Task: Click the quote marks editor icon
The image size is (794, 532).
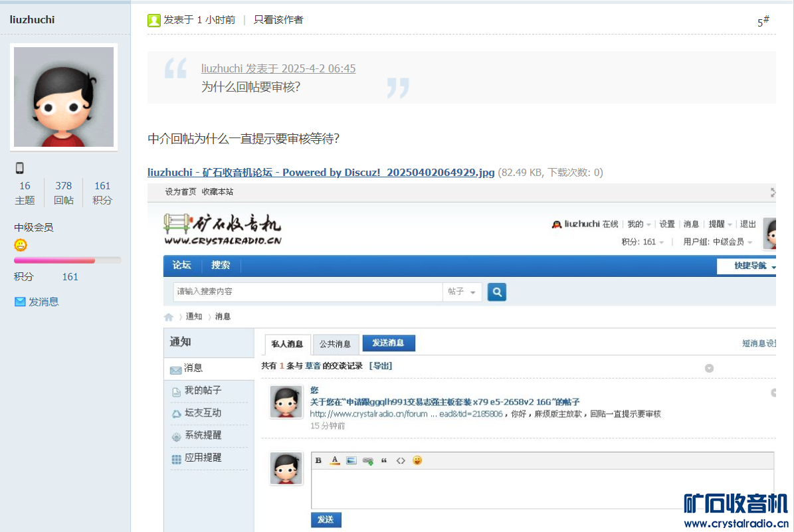Action: coord(384,461)
